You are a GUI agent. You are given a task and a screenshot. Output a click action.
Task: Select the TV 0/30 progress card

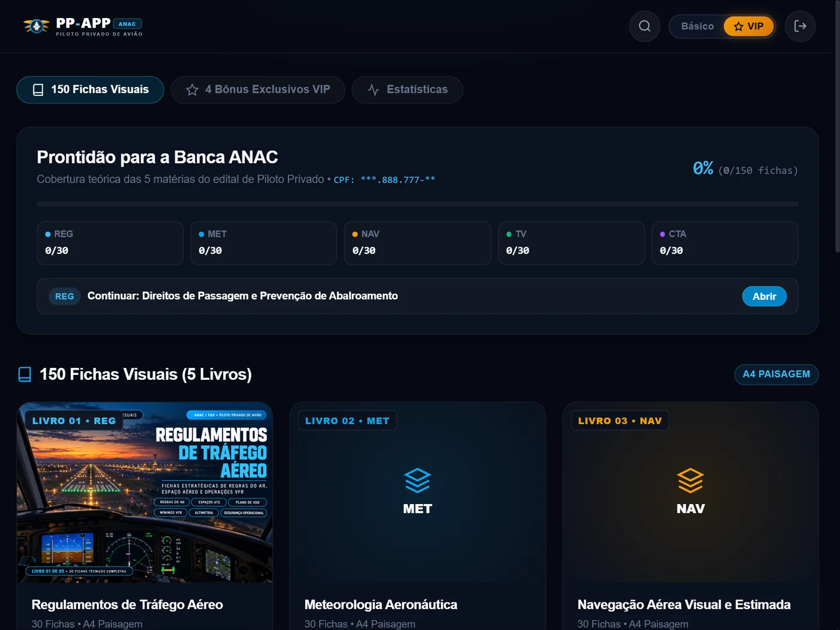[571, 243]
